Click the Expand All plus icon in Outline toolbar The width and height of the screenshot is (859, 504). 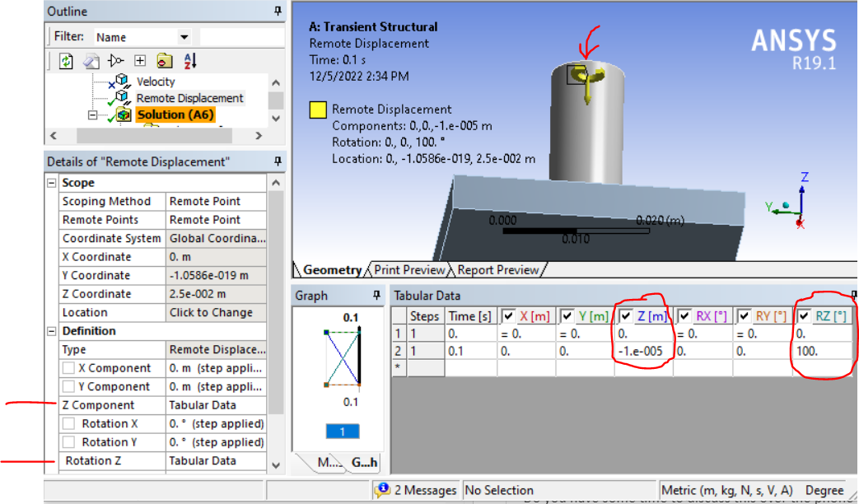[x=140, y=61]
